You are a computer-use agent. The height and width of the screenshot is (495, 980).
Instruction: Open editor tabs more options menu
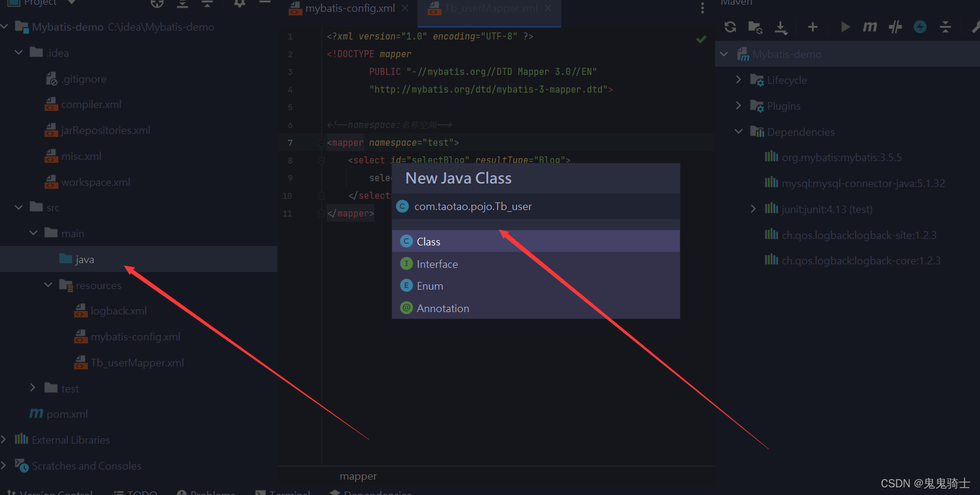pyautogui.click(x=702, y=8)
